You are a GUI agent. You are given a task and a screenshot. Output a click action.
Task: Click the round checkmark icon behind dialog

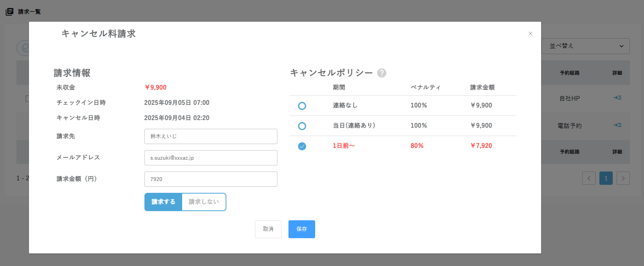pyautogui.click(x=24, y=48)
